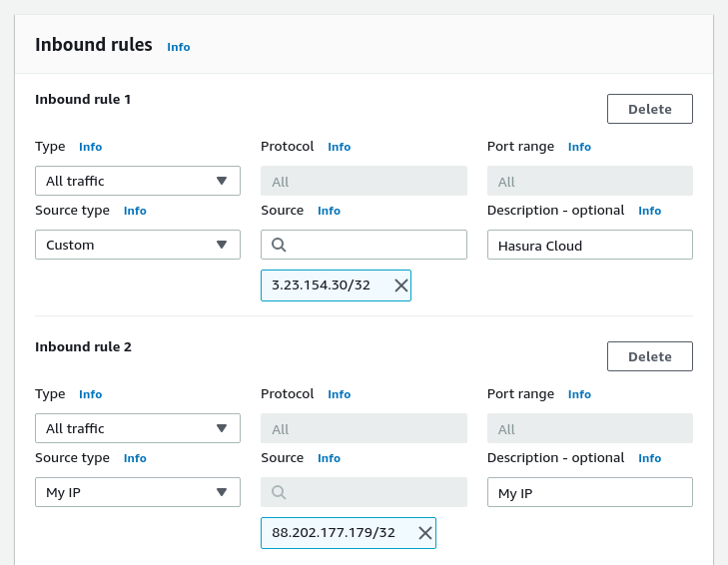
Task: Click disabled Source search field in rule 2
Action: (x=364, y=492)
